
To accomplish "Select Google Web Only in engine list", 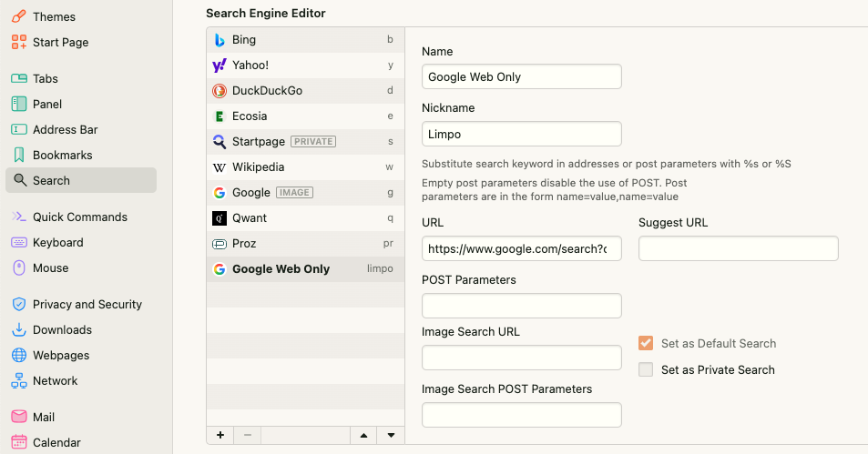I will pyautogui.click(x=281, y=269).
